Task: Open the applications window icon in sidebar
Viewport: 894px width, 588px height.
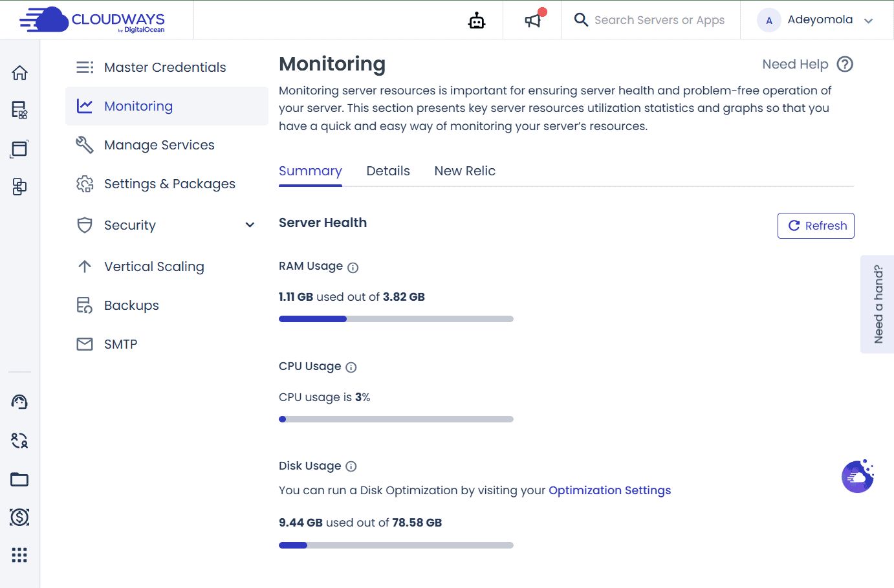Action: pos(19,149)
